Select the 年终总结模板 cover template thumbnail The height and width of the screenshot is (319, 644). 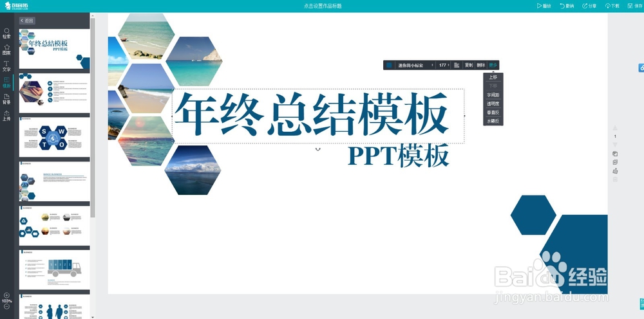coord(54,49)
